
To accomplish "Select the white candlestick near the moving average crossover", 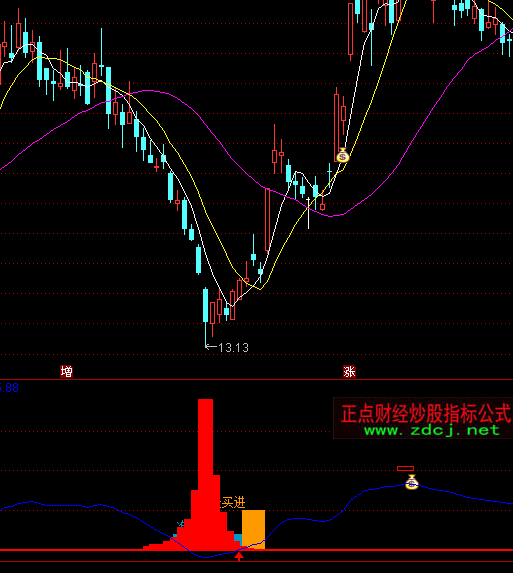I will 308,213.
